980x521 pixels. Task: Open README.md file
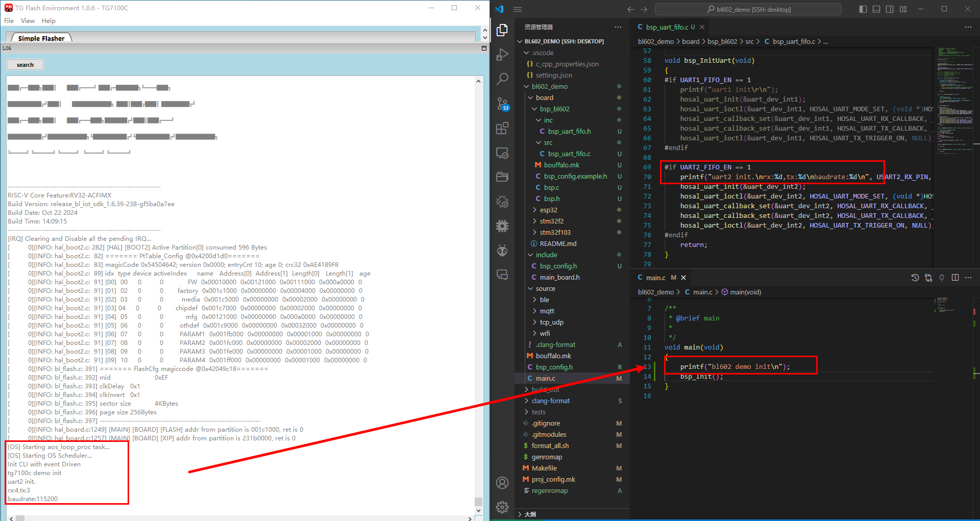[558, 243]
